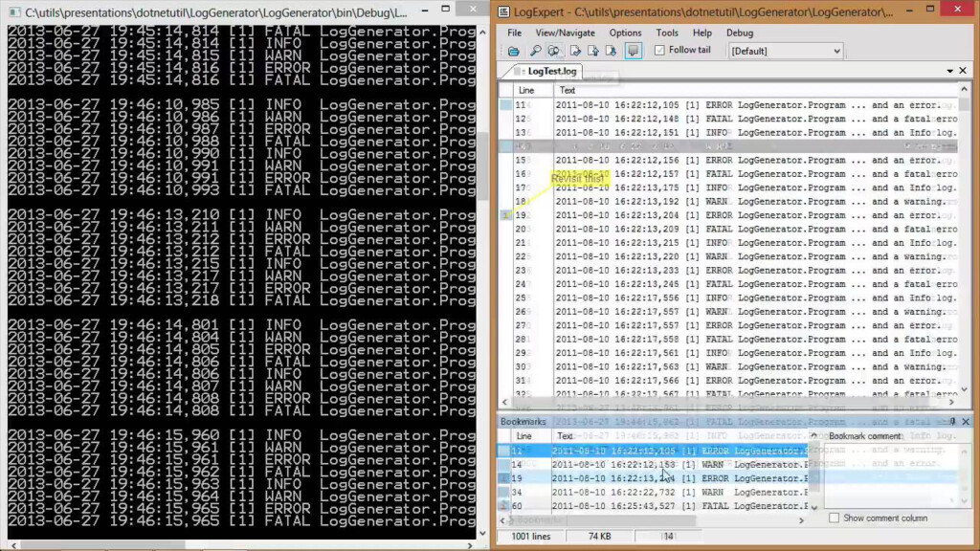Click the Open file folder icon in LogExpert toolbar
Image resolution: width=980 pixels, height=551 pixels.
coord(513,52)
